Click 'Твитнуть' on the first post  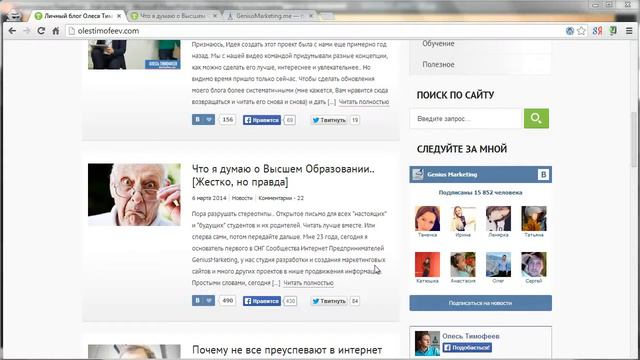329,120
